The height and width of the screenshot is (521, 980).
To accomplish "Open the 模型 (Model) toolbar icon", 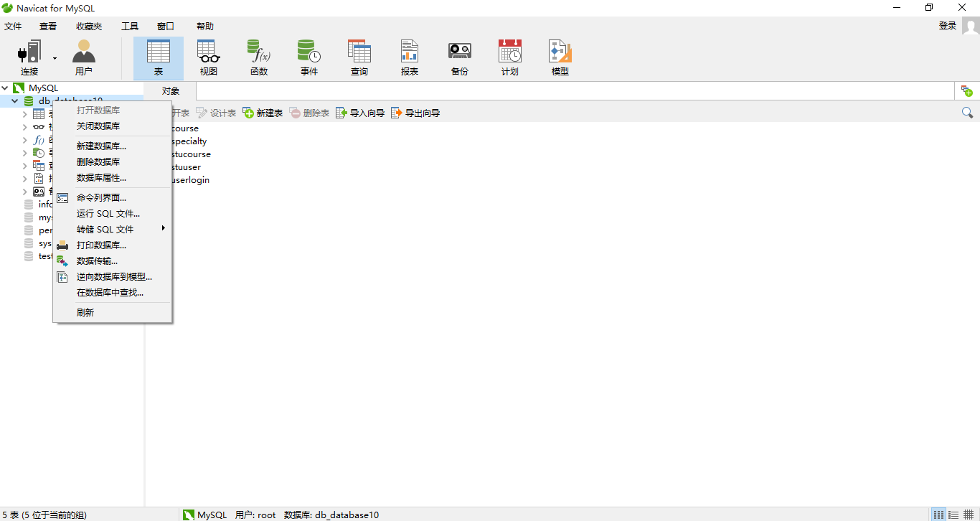I will point(560,58).
